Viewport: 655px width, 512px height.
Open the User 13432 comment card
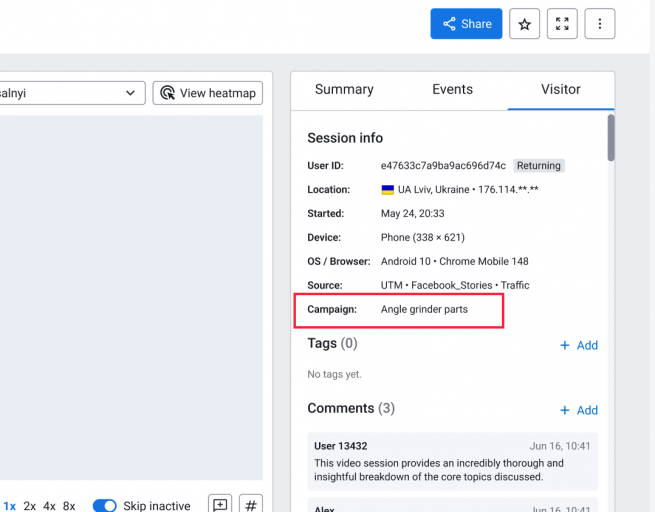tap(452, 461)
